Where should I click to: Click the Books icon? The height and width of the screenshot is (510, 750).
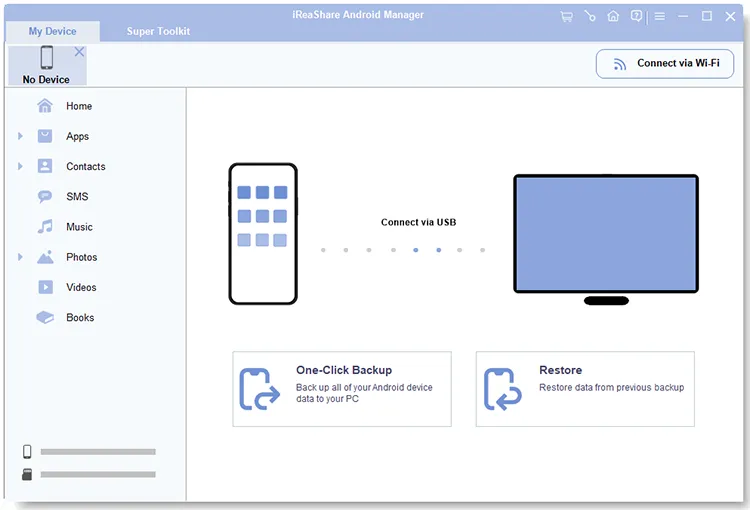pos(45,317)
